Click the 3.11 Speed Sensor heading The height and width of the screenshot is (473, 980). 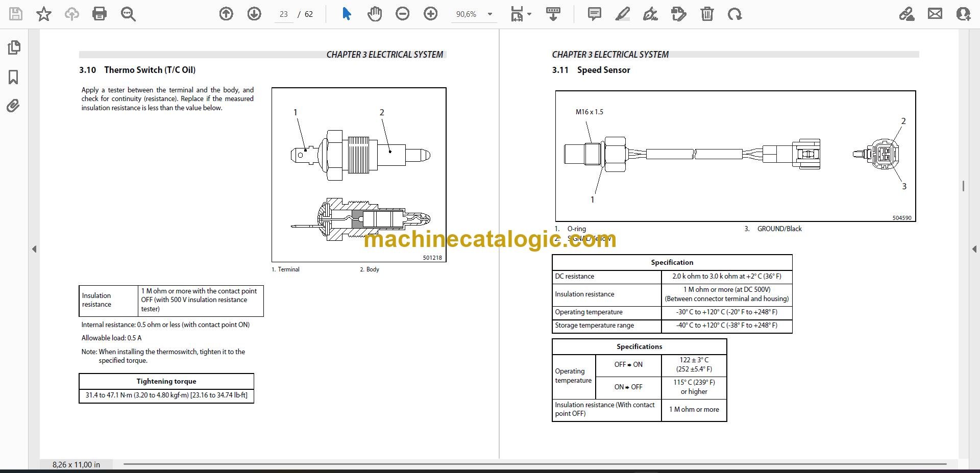(x=591, y=70)
